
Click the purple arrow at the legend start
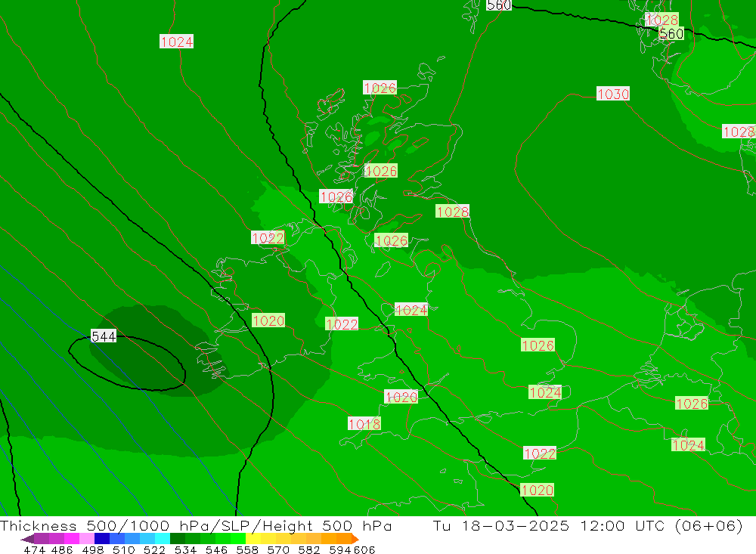27,539
